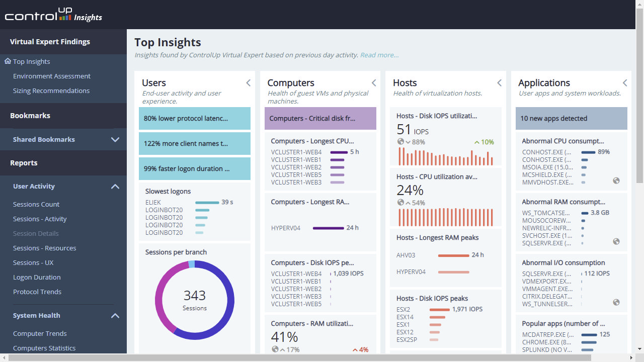Click ESX2 in Hosts Disk IOPS peaks
644x362 pixels.
click(x=404, y=309)
